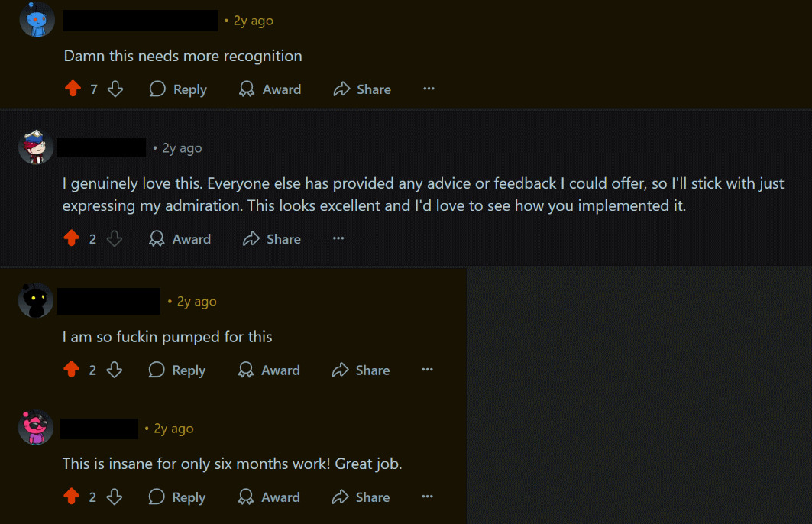Share the 'Damn this needs more recognition' comment
Image resolution: width=812 pixels, height=524 pixels.
[x=362, y=89]
